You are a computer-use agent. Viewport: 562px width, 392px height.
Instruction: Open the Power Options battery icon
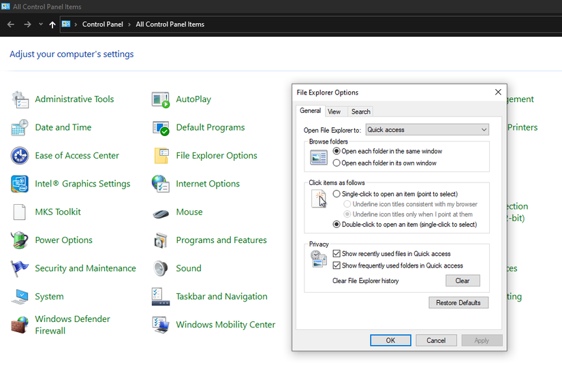[x=20, y=240]
